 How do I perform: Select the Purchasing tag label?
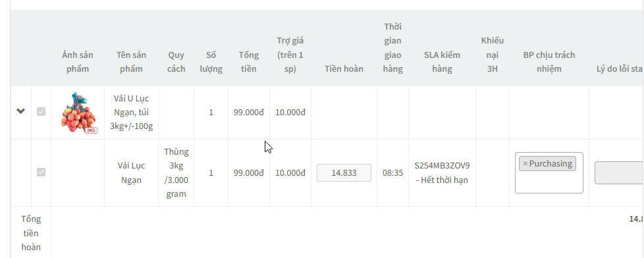[x=550, y=163]
